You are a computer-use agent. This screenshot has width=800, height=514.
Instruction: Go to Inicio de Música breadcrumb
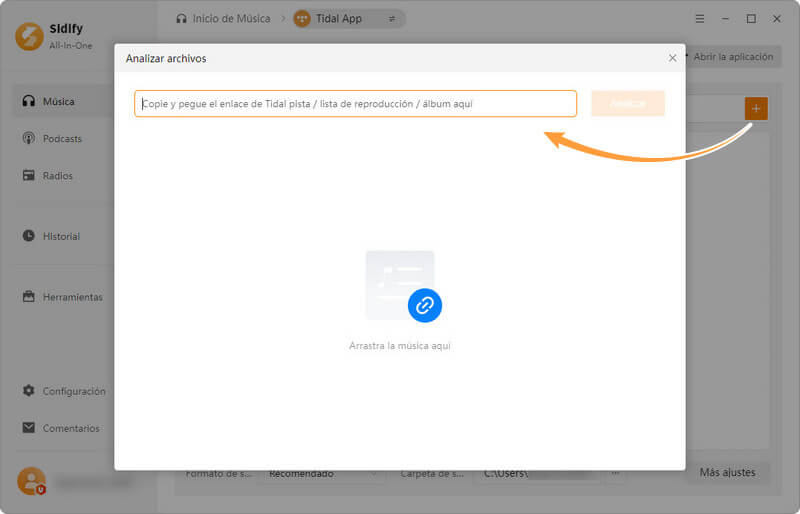pyautogui.click(x=223, y=19)
